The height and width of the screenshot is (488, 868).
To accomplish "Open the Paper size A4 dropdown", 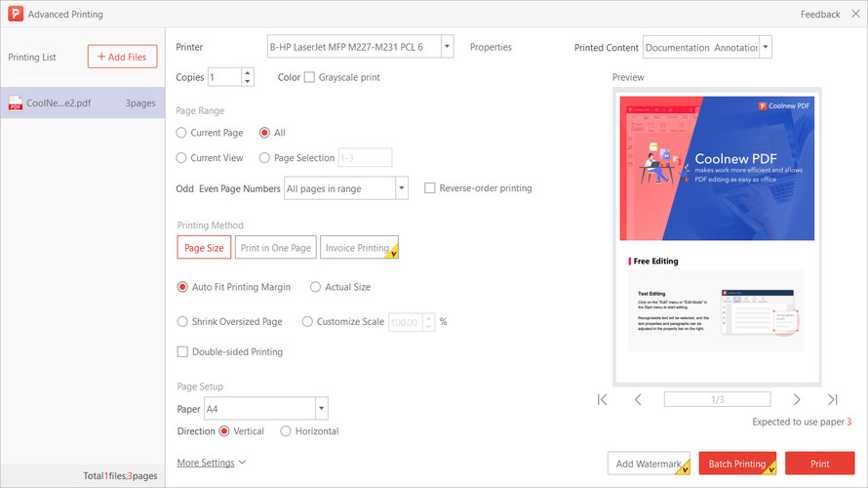I will 321,409.
